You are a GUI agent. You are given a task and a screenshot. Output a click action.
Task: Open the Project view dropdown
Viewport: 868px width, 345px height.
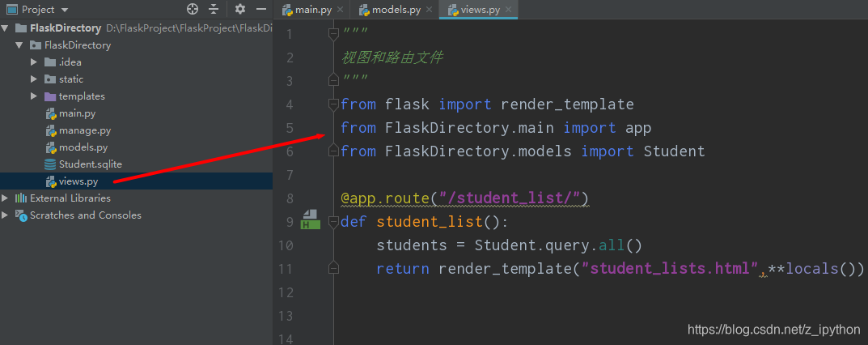click(x=65, y=10)
